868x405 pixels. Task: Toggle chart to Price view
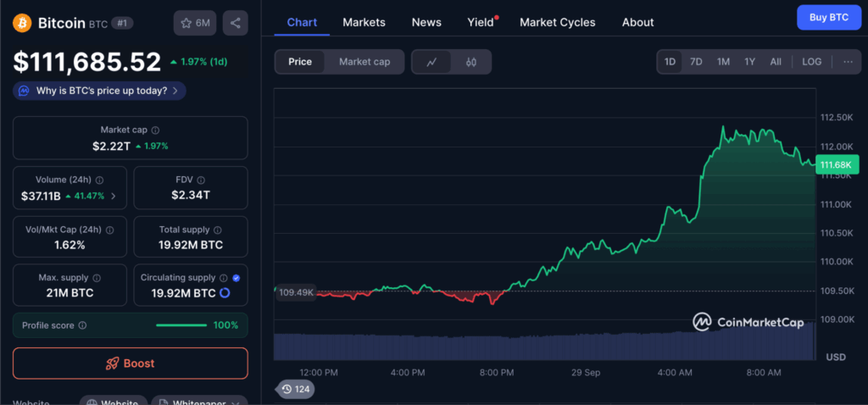(300, 62)
